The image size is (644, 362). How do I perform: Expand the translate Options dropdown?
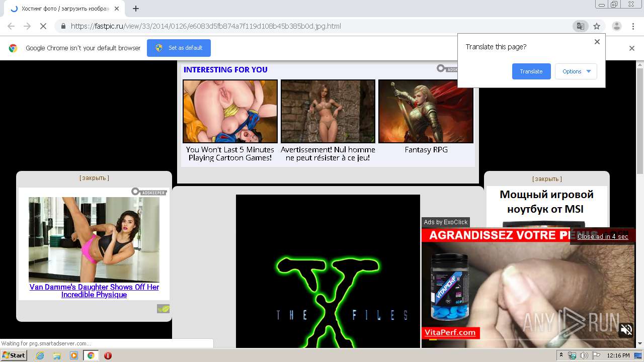(x=576, y=71)
